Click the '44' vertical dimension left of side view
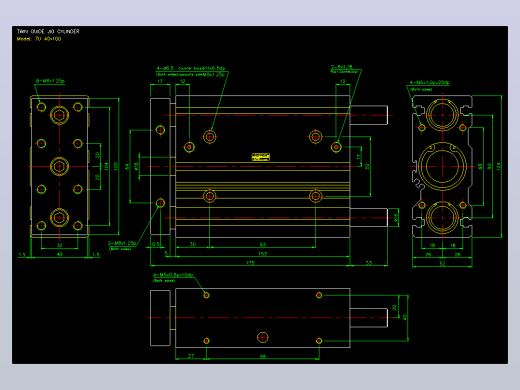 tap(127, 166)
